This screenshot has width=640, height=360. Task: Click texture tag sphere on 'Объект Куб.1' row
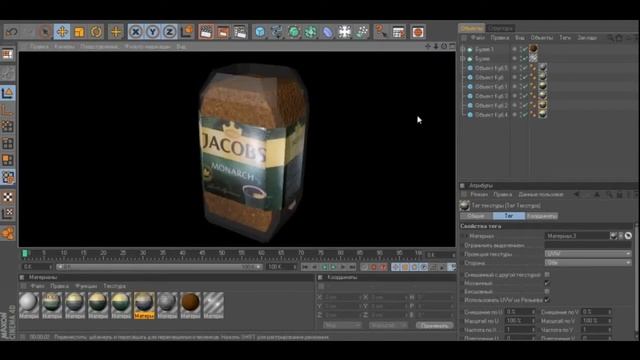point(542,86)
